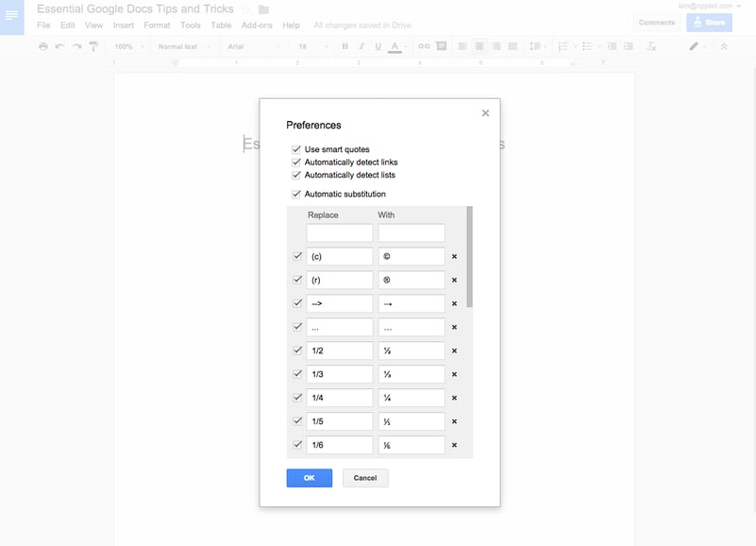This screenshot has width=756, height=546.
Task: Disable the --> substitution checkbox
Action: click(297, 303)
